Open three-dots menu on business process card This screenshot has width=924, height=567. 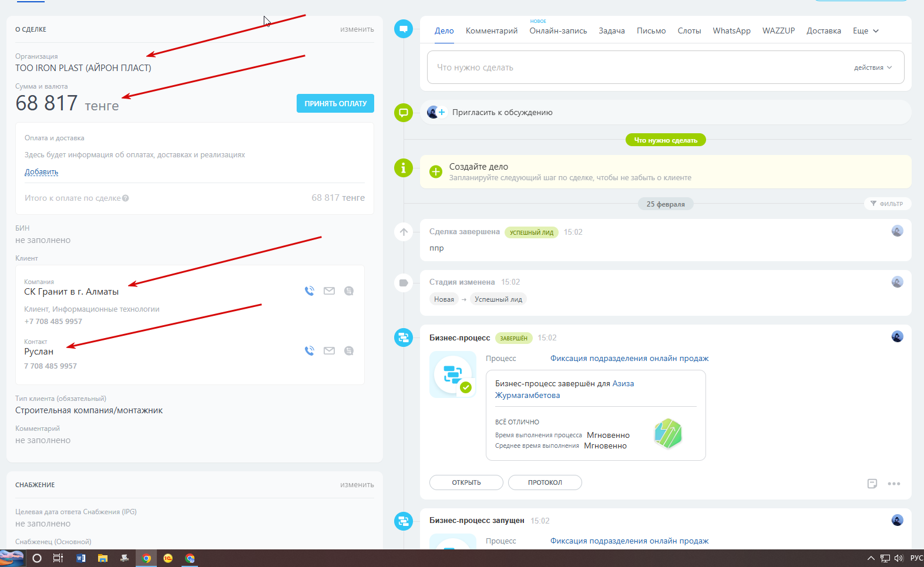894,484
